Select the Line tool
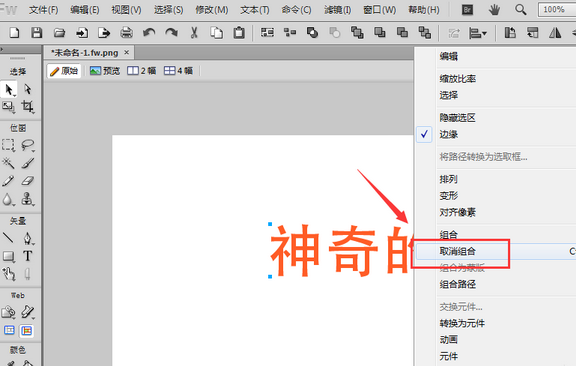576x366 pixels. coord(8,238)
